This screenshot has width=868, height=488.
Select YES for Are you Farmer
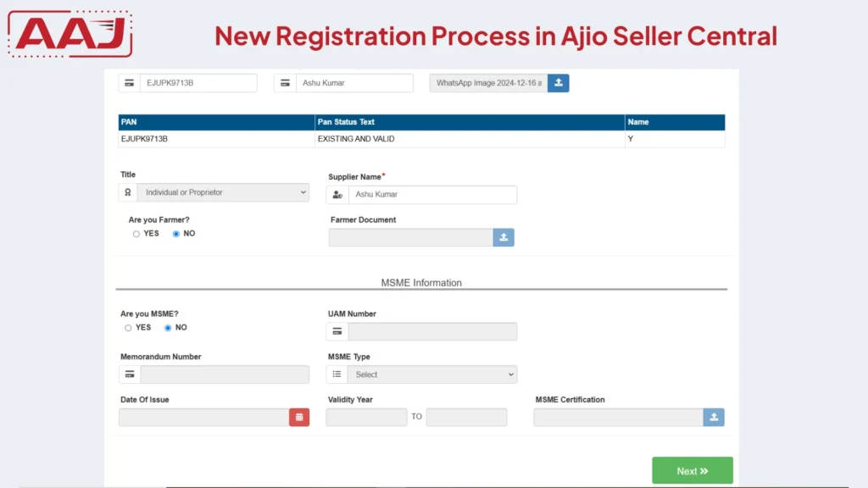click(x=135, y=233)
